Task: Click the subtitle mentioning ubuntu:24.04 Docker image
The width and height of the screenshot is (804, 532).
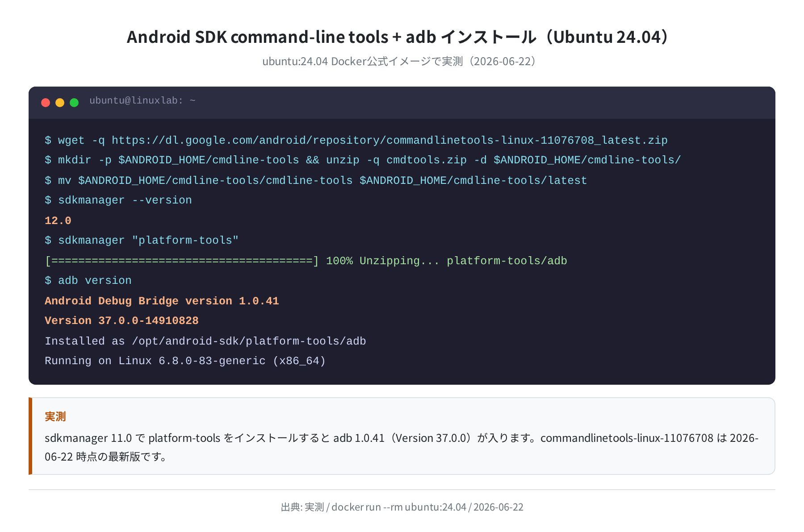Action: pos(399,61)
